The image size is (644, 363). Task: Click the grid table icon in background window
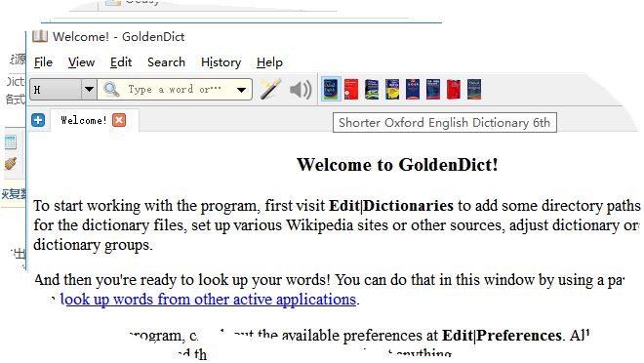point(11,142)
